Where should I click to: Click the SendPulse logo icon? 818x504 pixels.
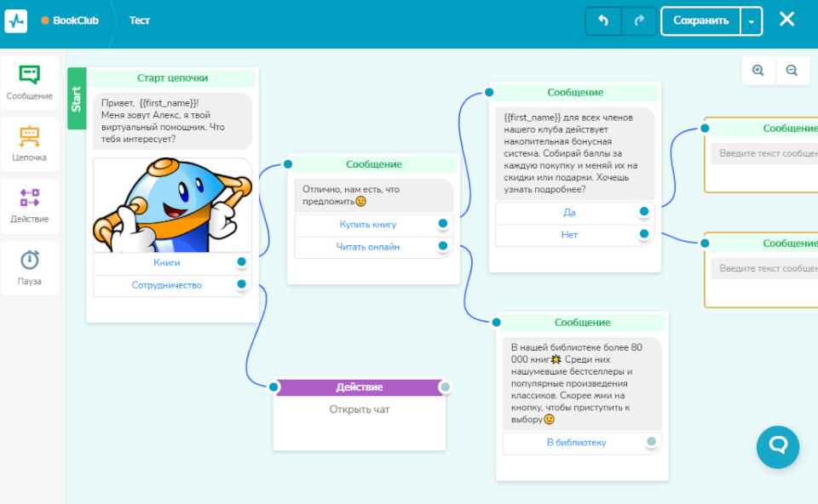point(16,20)
